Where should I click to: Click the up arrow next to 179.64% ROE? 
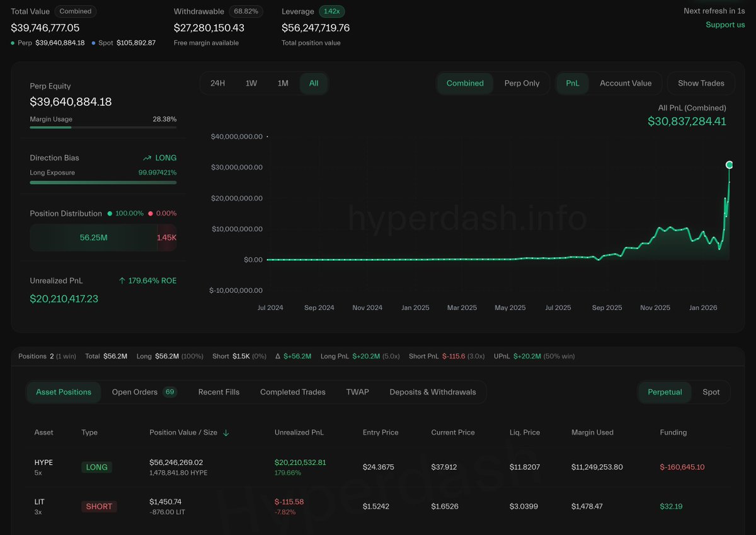tap(122, 281)
